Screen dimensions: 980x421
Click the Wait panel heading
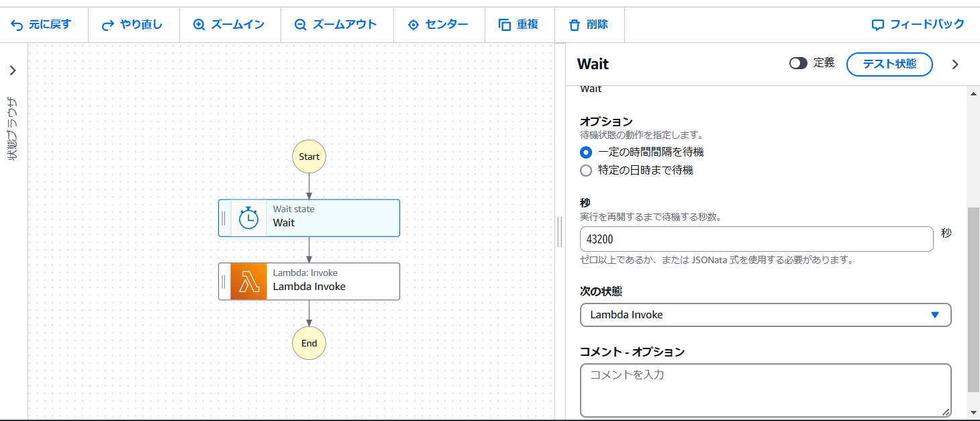point(593,64)
